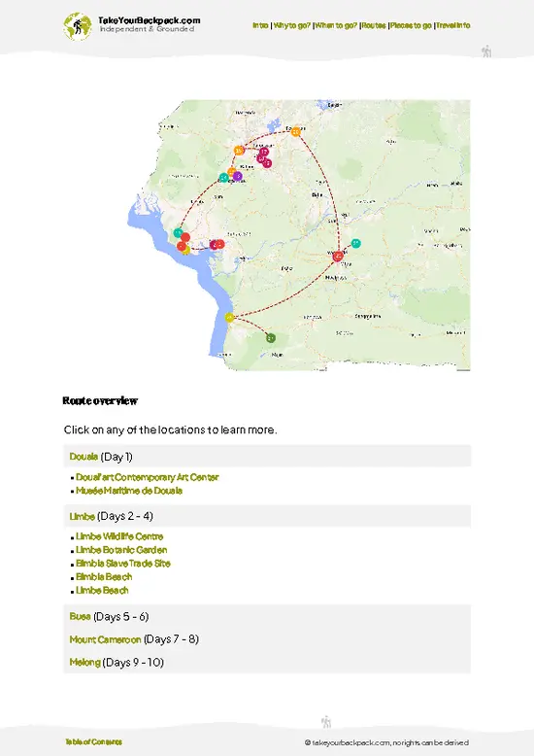
Task: Open the Mount Cameroon link
Action: tap(105, 639)
